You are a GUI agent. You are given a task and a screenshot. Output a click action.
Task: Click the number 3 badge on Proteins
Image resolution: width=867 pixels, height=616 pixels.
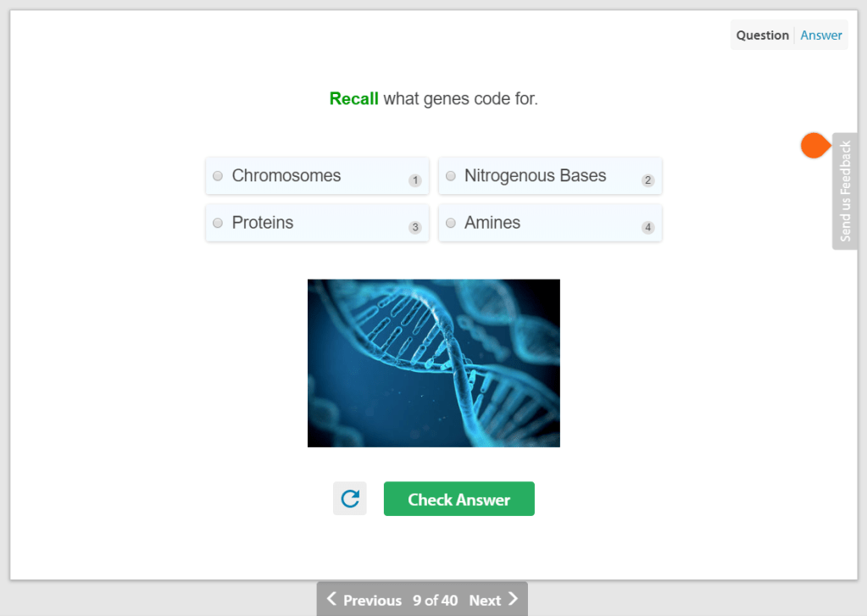pyautogui.click(x=415, y=227)
